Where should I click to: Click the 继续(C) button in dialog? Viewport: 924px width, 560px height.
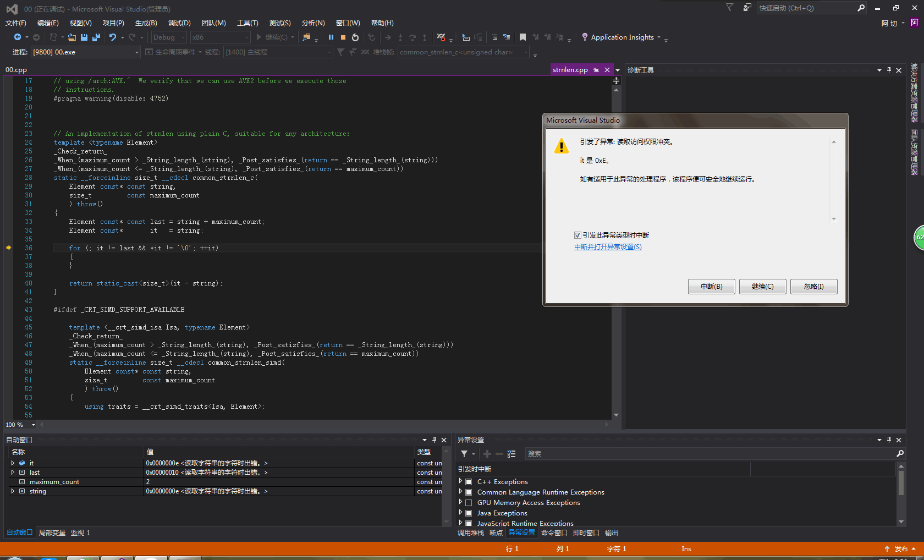tap(762, 287)
